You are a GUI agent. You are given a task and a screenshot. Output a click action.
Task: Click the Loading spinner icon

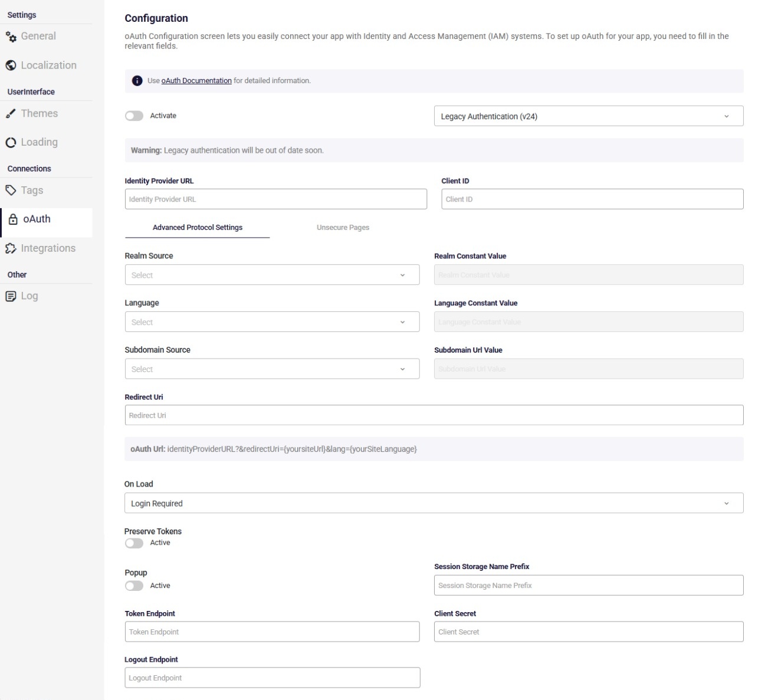click(x=11, y=143)
